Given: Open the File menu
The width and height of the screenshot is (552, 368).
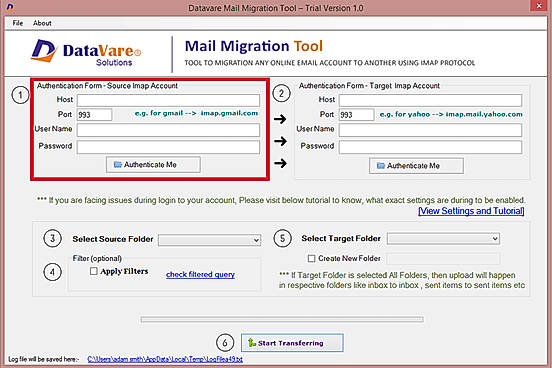Looking at the screenshot, I should tap(18, 23).
